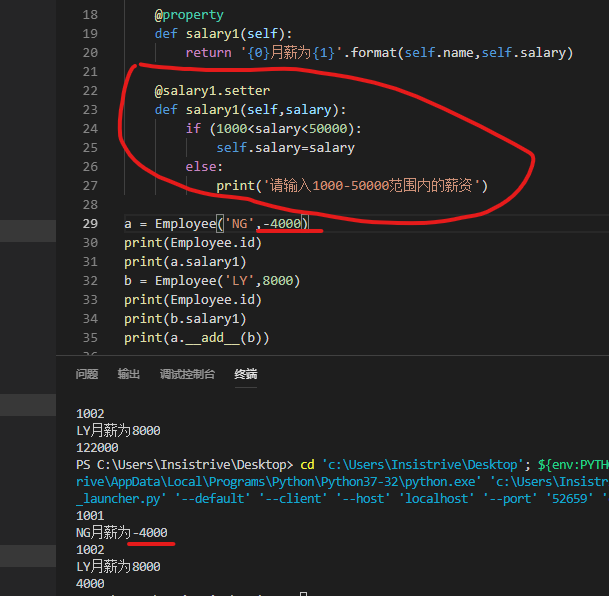The width and height of the screenshot is (609, 596).
Task: Click 'def salary1(self):' on line 19
Action: (x=223, y=34)
